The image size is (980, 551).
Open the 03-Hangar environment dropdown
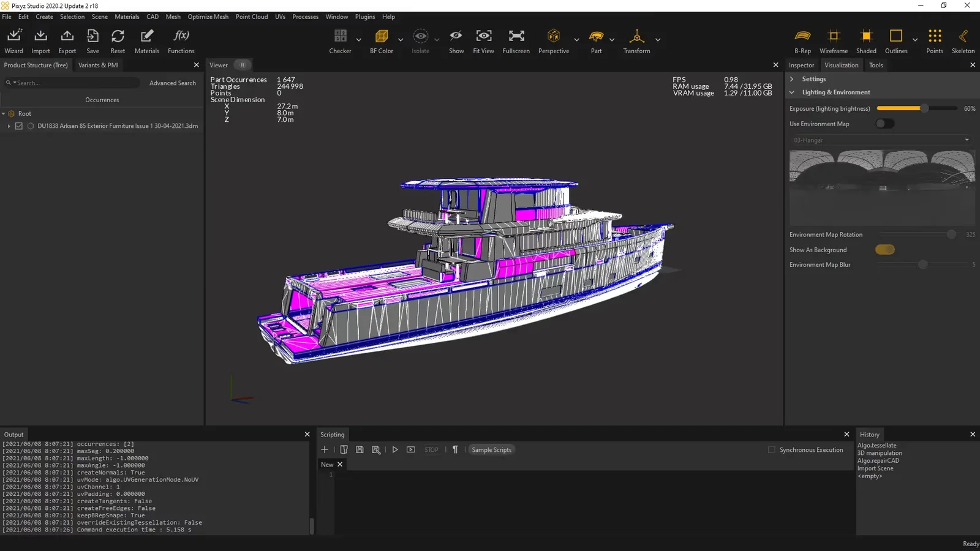(x=881, y=140)
